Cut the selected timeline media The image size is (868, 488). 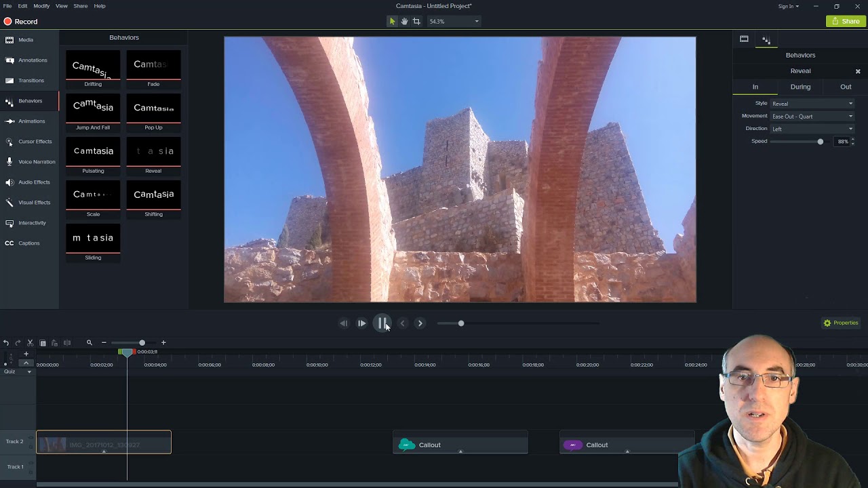click(31, 343)
